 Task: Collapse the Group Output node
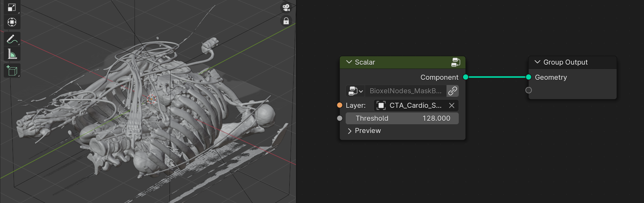coord(537,62)
